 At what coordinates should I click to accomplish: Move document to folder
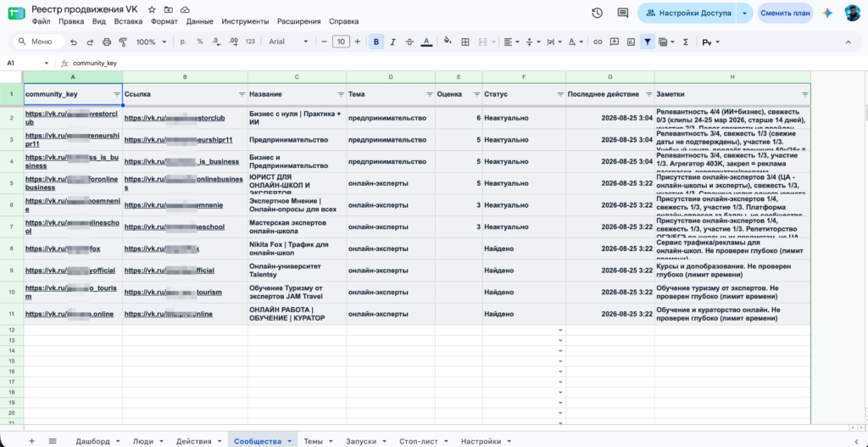pyautogui.click(x=169, y=10)
